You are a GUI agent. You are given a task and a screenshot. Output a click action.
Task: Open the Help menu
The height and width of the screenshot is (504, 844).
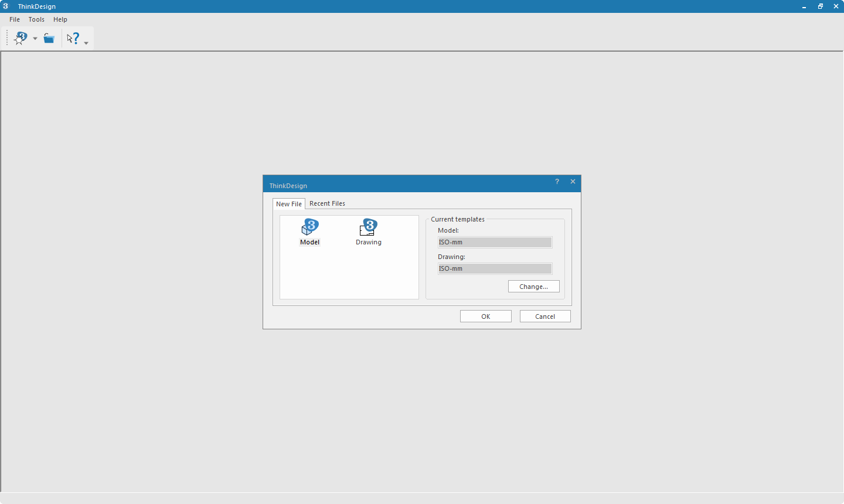click(x=60, y=19)
